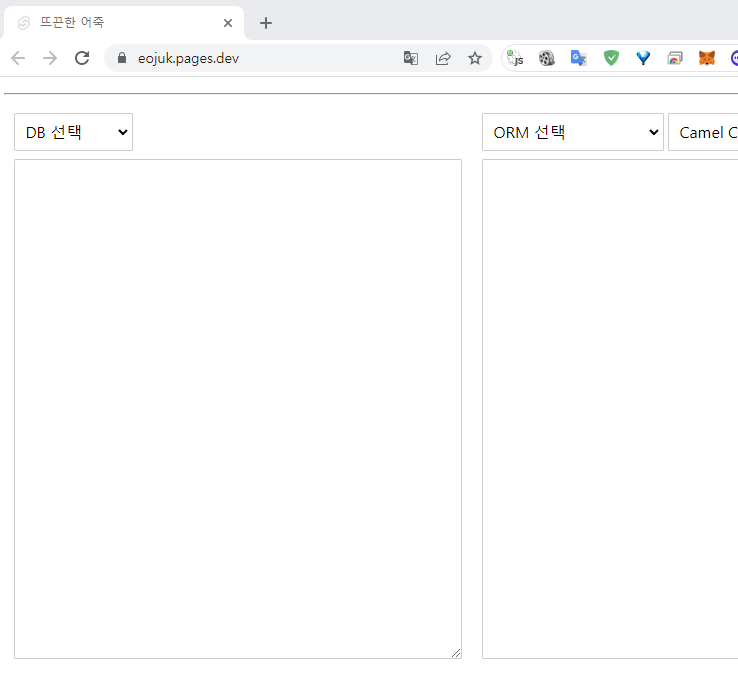Open the JS gear extension icon
This screenshot has height=676, width=738.
pos(515,58)
